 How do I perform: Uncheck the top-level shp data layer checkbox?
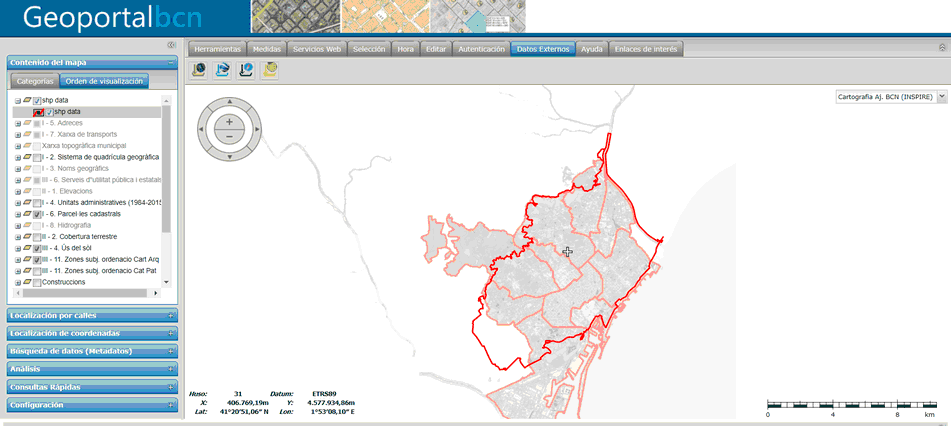37,101
